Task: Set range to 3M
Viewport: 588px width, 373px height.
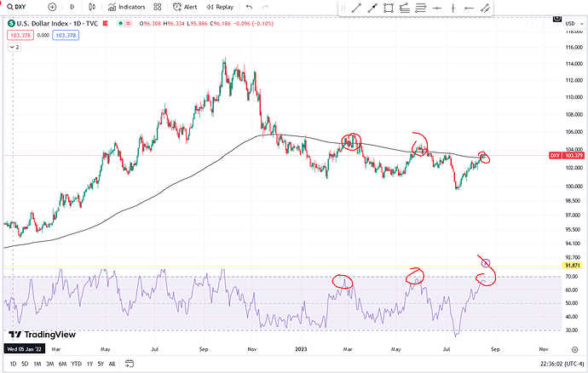Action: coord(50,364)
